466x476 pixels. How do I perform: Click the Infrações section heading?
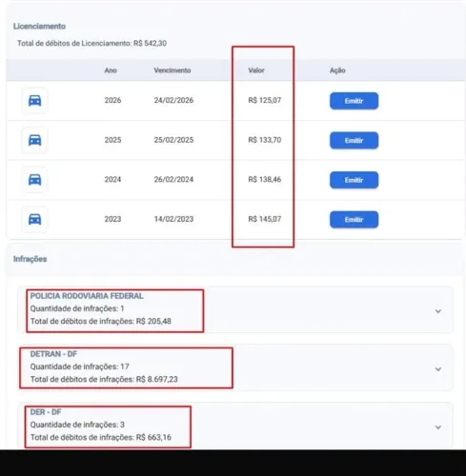(30, 259)
